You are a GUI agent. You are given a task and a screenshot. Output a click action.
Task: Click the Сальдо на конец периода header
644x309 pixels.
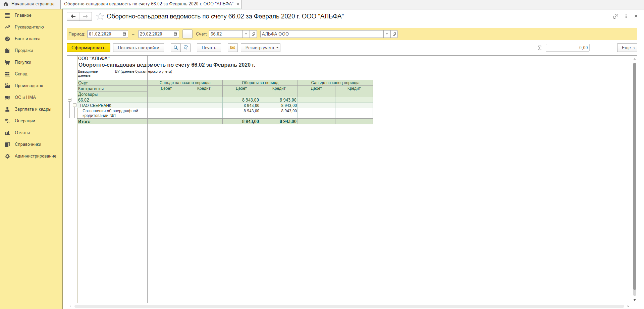point(335,83)
